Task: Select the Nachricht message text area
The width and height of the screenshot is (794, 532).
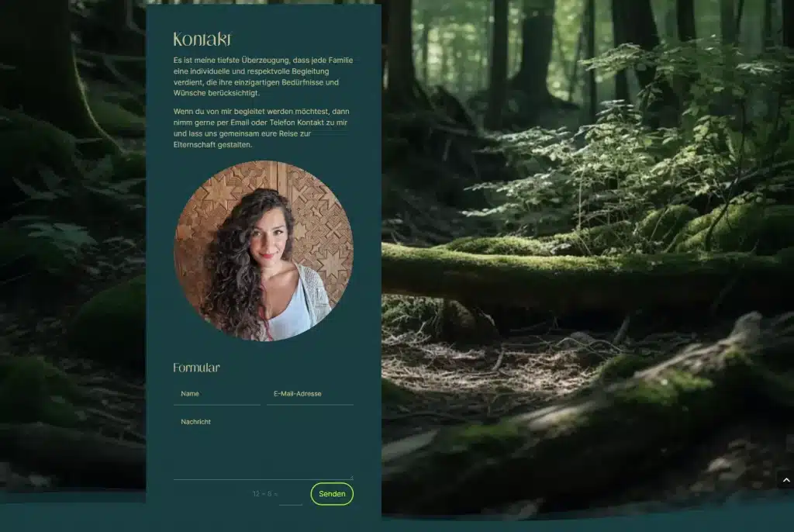Action: pos(263,446)
